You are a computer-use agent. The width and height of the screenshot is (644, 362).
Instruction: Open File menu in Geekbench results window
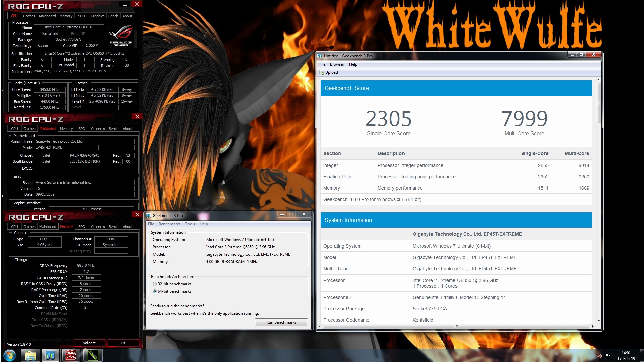322,64
